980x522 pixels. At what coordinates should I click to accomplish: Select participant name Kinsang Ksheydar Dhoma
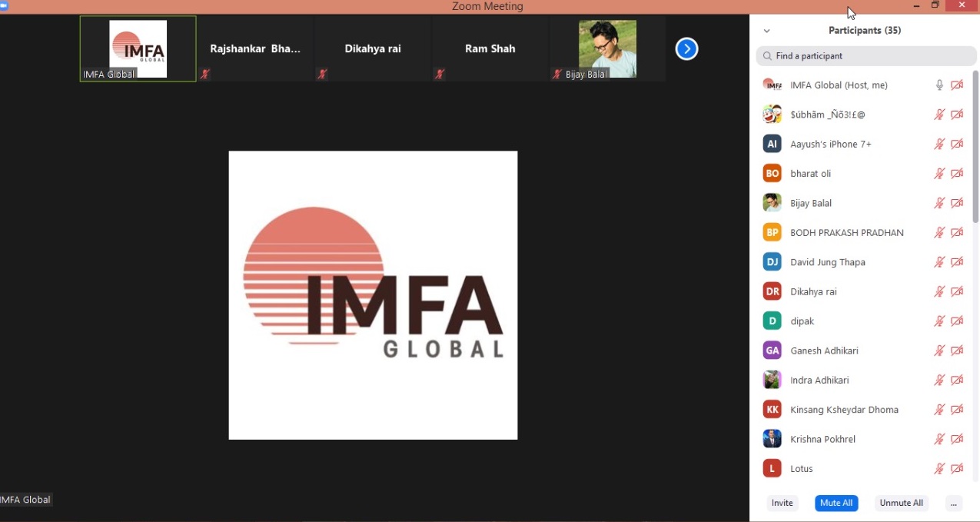[x=845, y=410]
